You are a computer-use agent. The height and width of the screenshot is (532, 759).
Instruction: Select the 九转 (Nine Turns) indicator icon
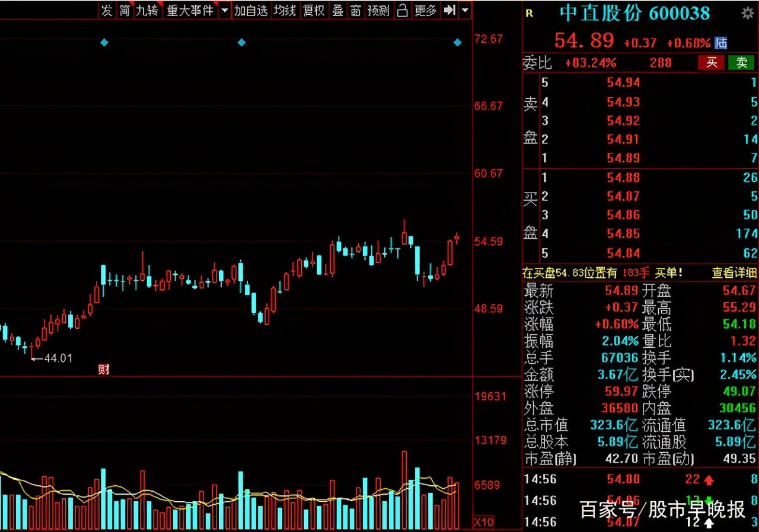click(x=146, y=10)
